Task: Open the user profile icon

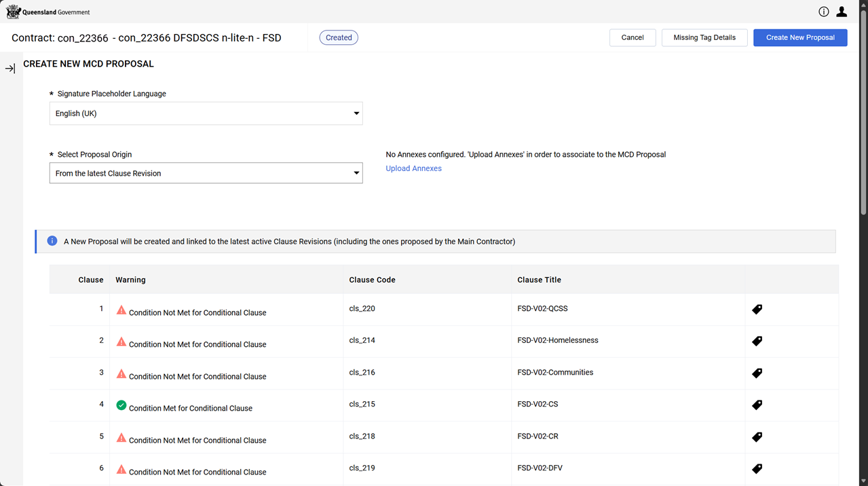Action: 842,12
